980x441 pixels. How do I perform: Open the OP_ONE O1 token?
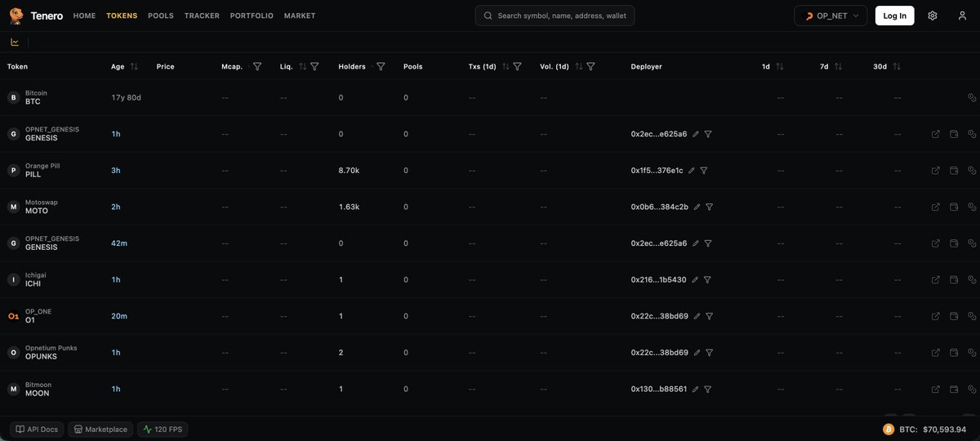(29, 316)
